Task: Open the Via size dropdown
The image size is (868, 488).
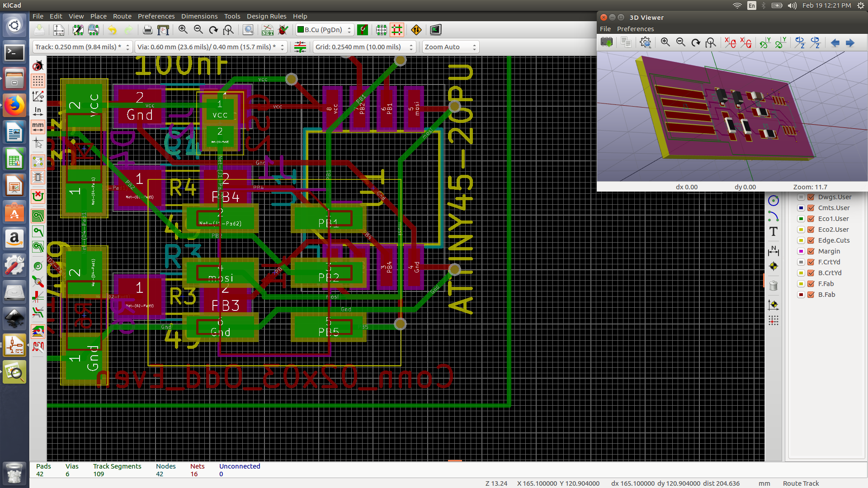Action: coord(211,47)
